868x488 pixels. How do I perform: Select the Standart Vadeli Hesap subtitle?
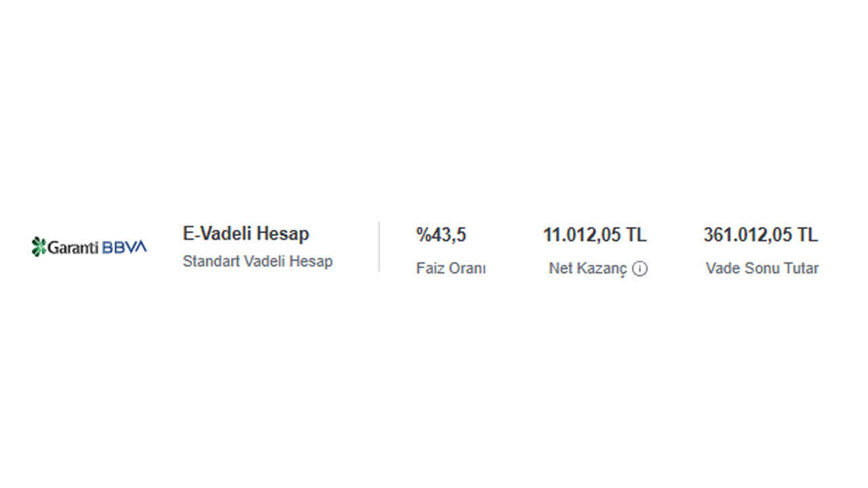coord(257,262)
